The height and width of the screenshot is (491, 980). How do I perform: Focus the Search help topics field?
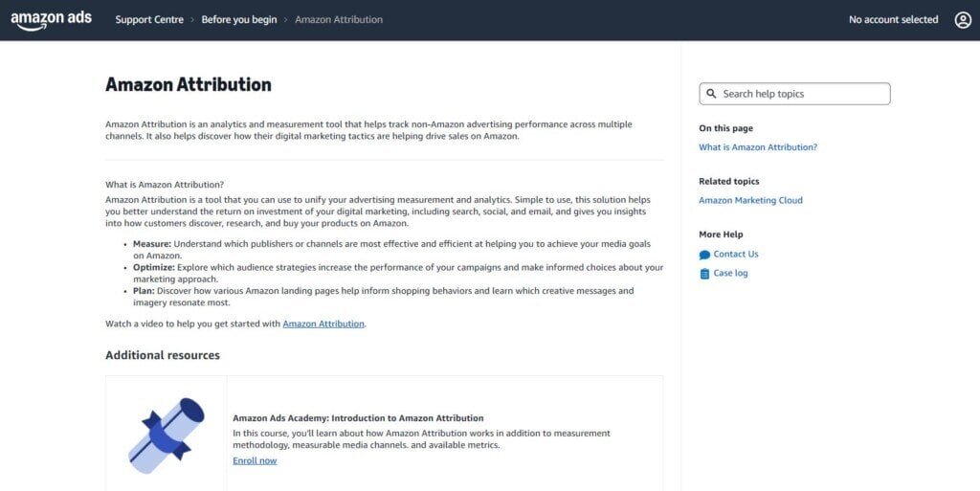(802, 94)
